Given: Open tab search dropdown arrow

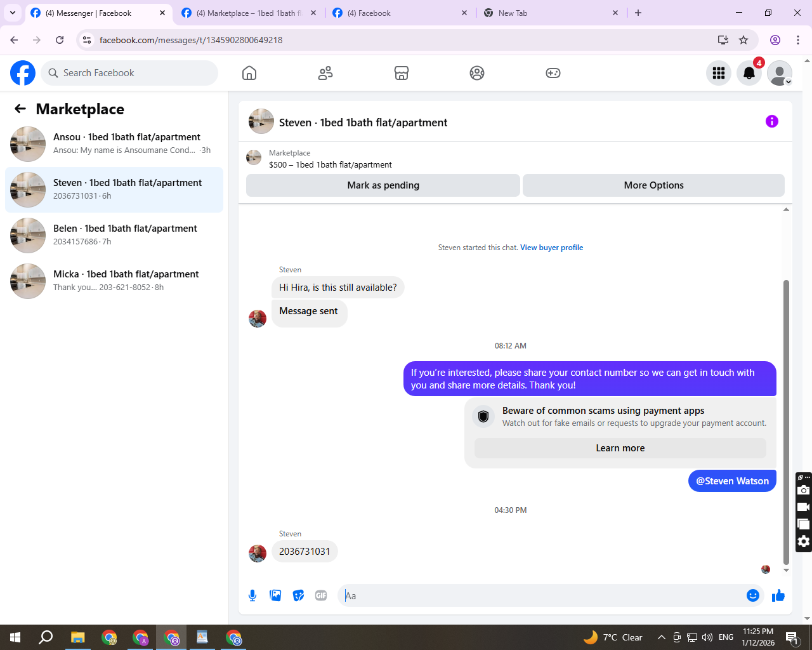Looking at the screenshot, I should pos(13,13).
